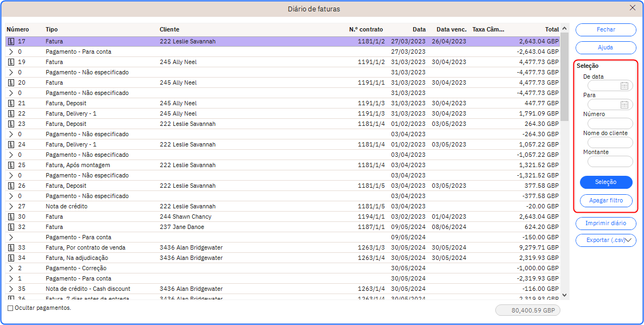Click the invoice icon for invoice 25
Screen dimensions: 644x325
coord(11,165)
